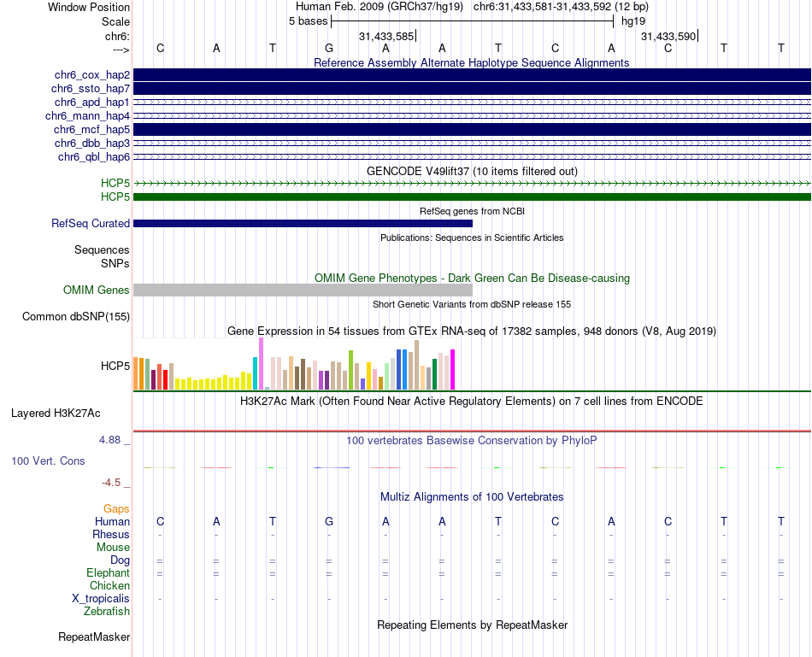Click the RefSeq Curated track label

pos(90,223)
